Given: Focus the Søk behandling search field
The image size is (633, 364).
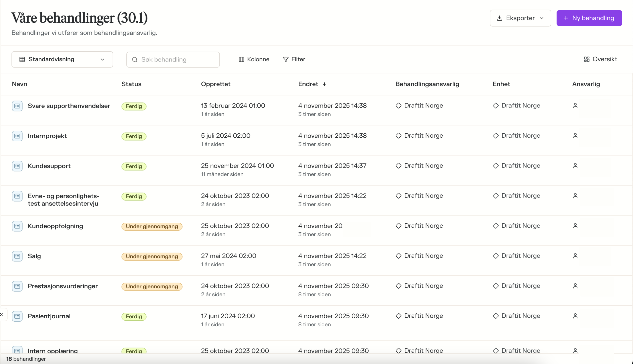Looking at the screenshot, I should 173,59.
